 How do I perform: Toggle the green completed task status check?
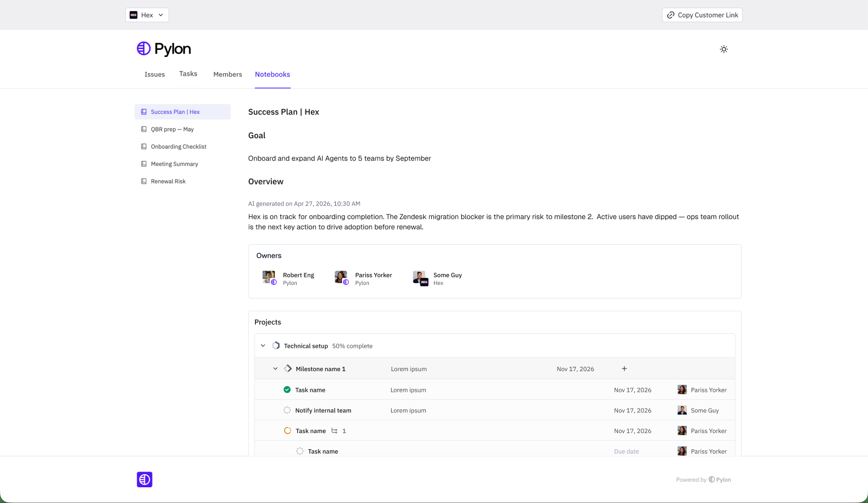287,390
